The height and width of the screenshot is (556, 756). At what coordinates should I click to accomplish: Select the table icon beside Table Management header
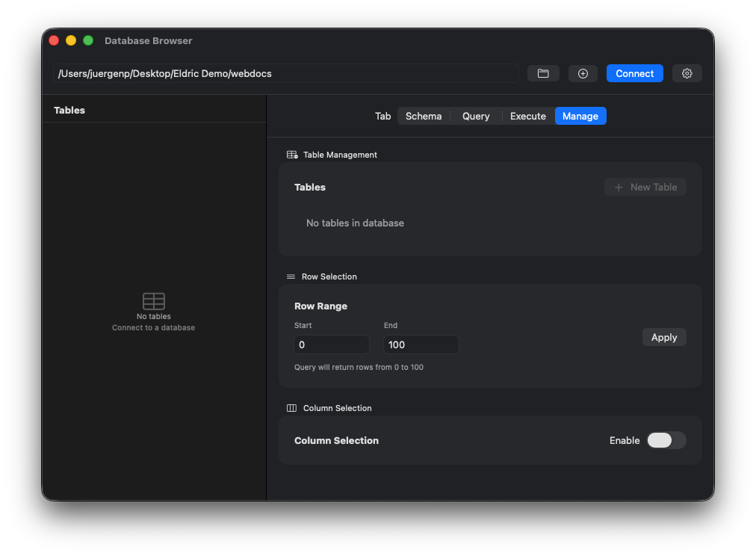pos(291,154)
